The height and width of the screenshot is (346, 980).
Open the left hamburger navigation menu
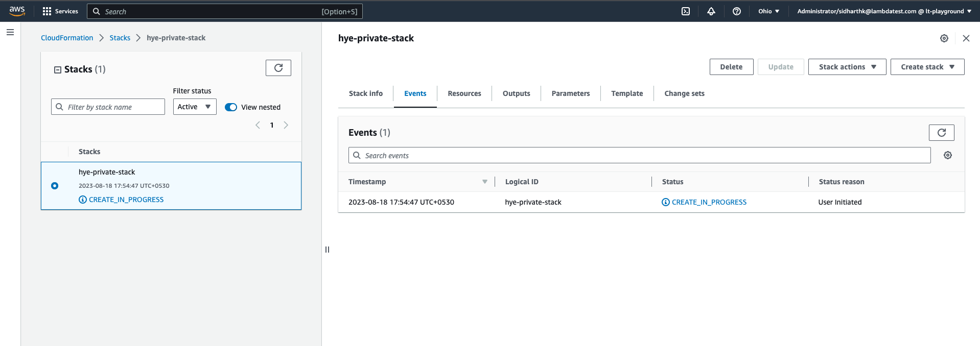click(10, 32)
